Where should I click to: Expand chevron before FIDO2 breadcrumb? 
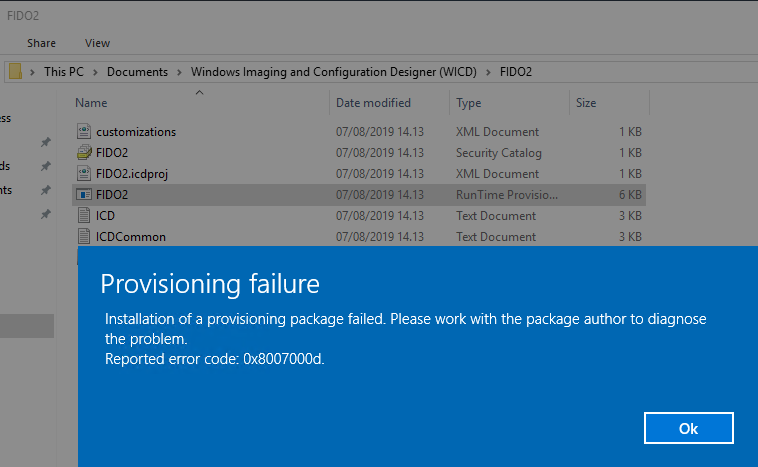pyautogui.click(x=489, y=72)
